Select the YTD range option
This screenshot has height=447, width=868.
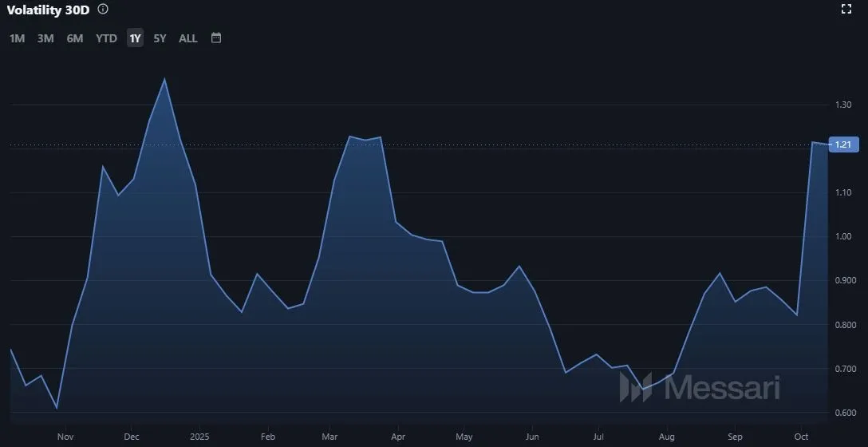(x=106, y=38)
